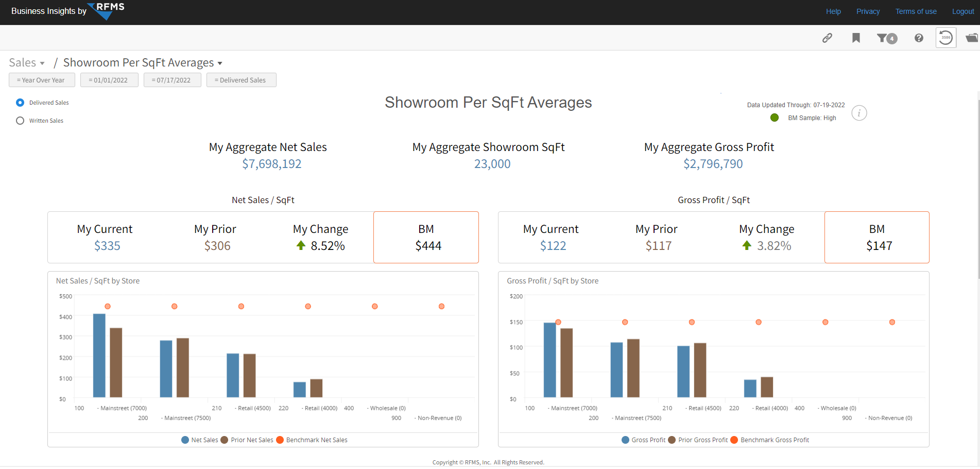980x469 pixels.
Task: Click the Net Sales BM $444 card
Action: click(x=426, y=237)
